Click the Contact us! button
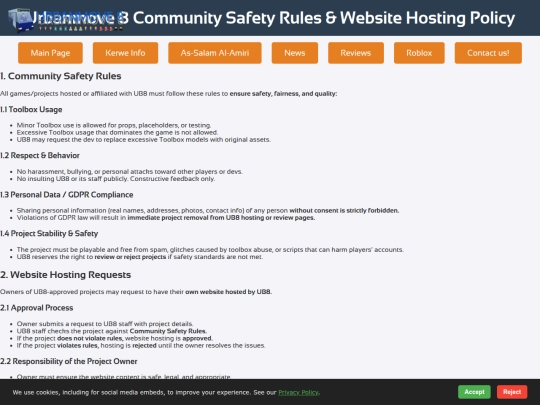 pos(488,53)
